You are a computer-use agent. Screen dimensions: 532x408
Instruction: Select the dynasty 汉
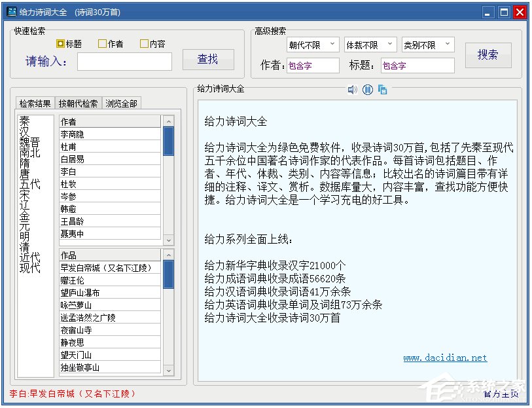(x=25, y=132)
